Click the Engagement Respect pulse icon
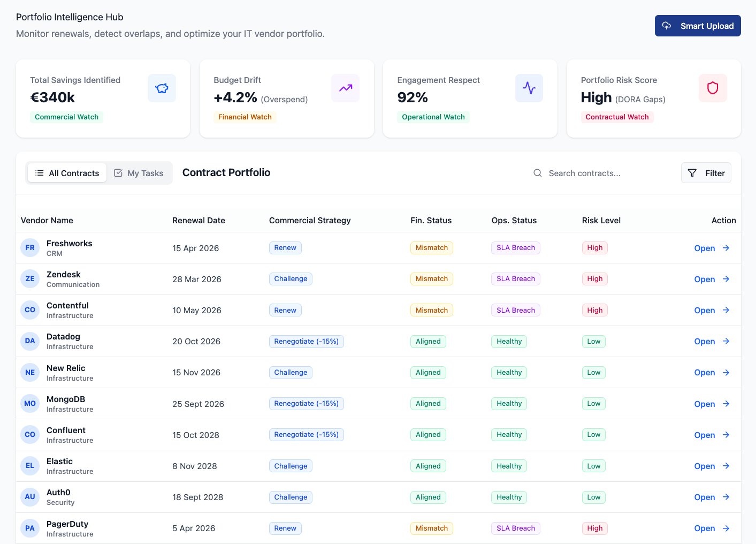Image resolution: width=756 pixels, height=544 pixels. click(x=529, y=88)
